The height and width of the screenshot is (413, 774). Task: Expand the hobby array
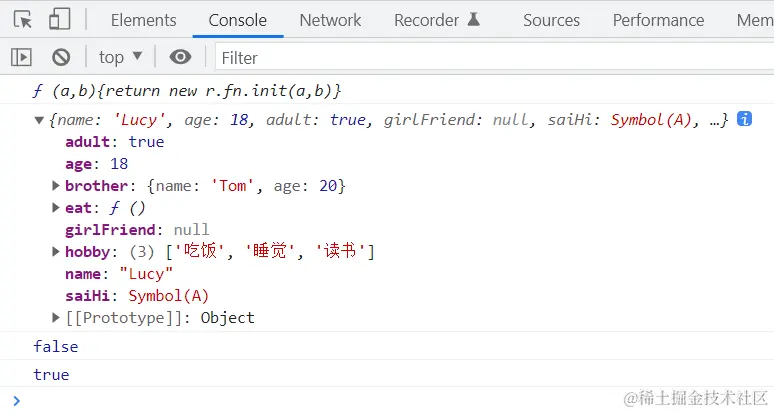56,252
